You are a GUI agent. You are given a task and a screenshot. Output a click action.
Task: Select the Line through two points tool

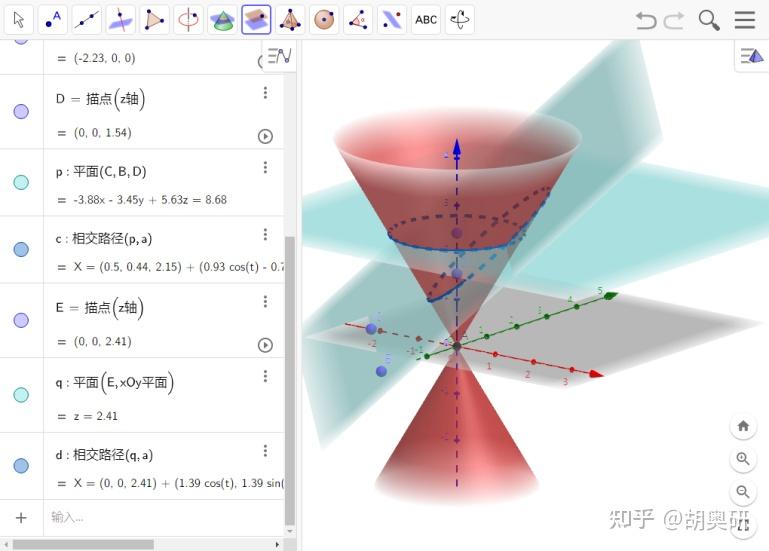[87, 20]
